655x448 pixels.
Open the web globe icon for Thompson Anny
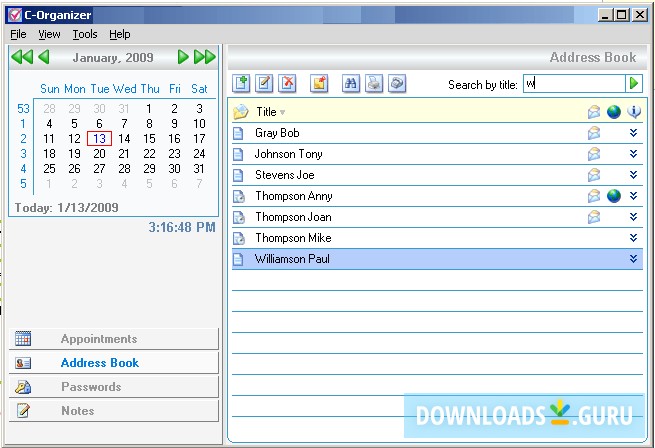(614, 196)
